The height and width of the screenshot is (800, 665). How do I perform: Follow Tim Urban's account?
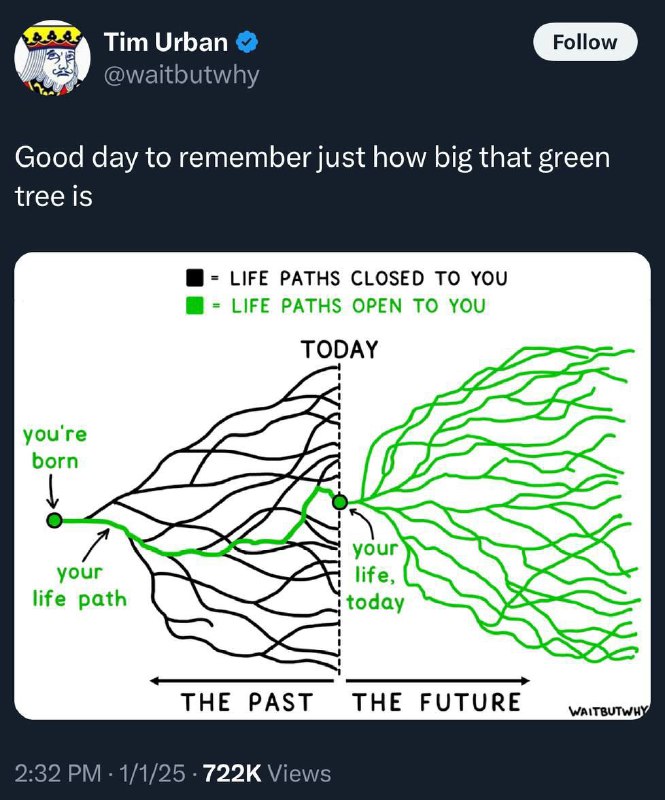tap(585, 42)
